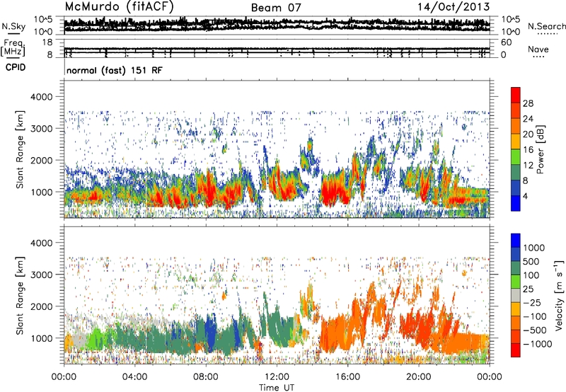
Task: Click the 'CPID' label
Action: [x=16, y=67]
